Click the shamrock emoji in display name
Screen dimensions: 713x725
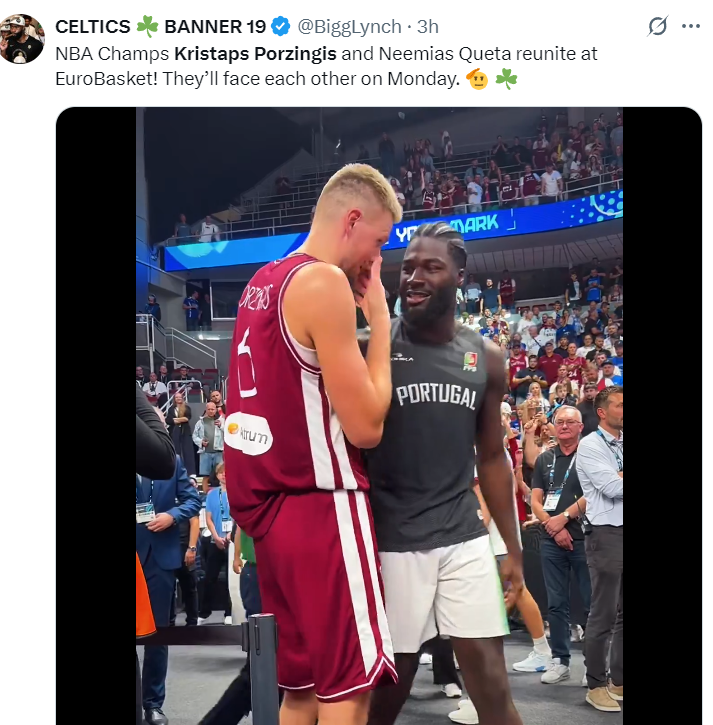147,27
